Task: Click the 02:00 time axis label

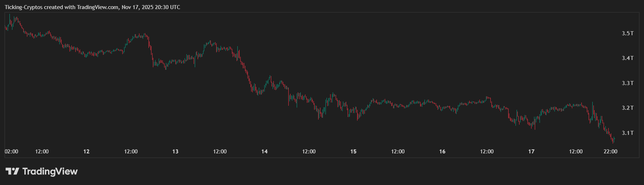Action: tap(11, 152)
